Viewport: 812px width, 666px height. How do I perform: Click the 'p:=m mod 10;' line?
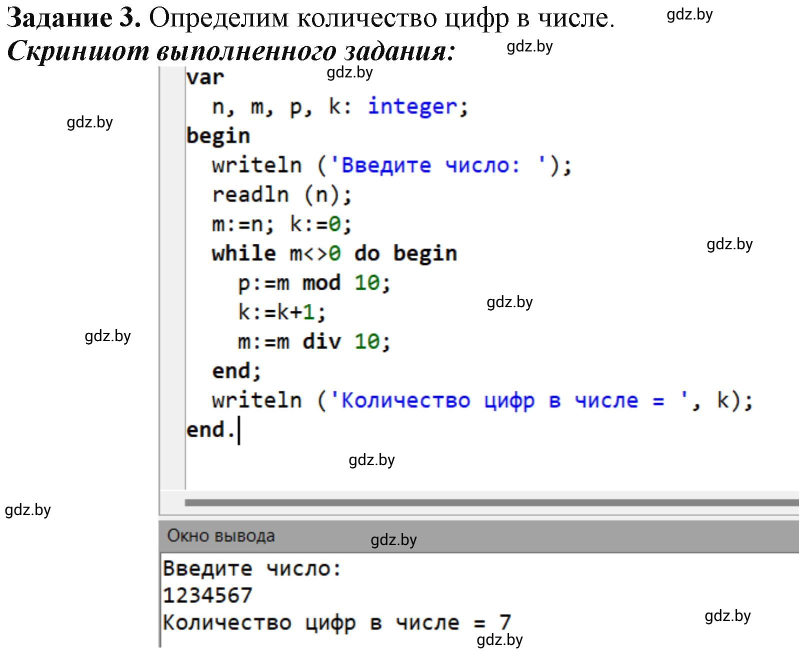(314, 283)
